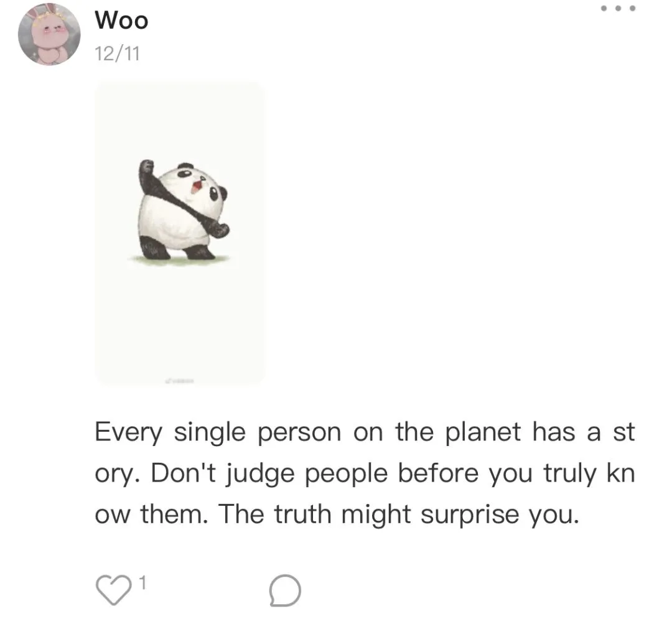Open the three-dot more options menu
Image resolution: width=672 pixels, height=624 pixels.
point(618,8)
